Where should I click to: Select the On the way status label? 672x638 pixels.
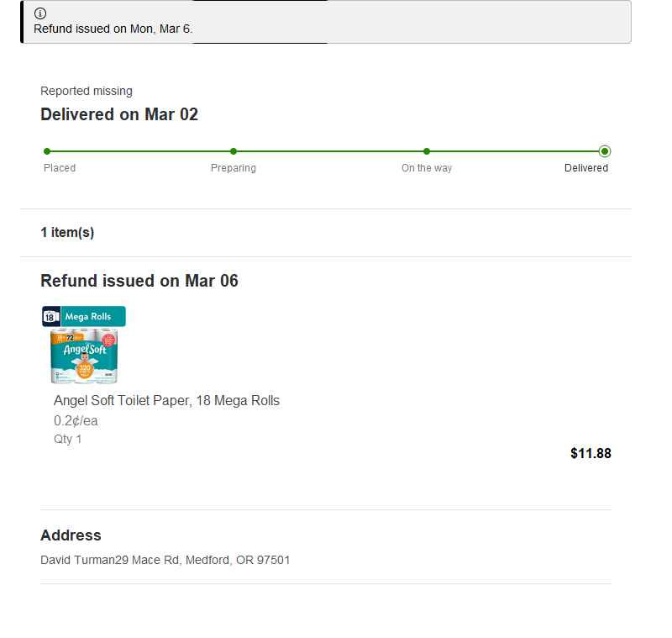click(427, 168)
